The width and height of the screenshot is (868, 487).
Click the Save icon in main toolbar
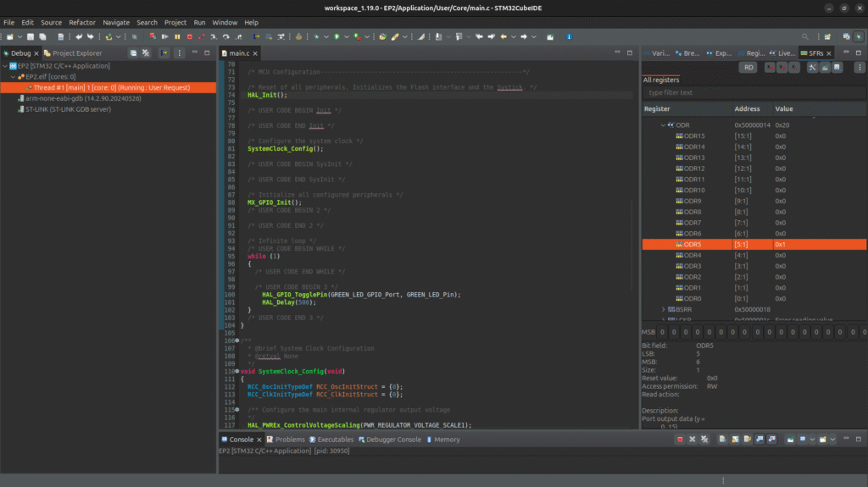(x=30, y=37)
